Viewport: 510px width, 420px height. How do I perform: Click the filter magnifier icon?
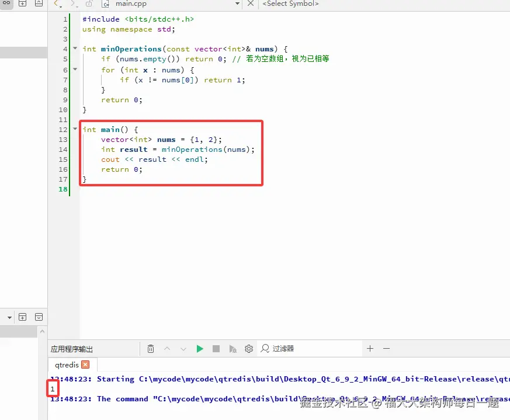265,348
